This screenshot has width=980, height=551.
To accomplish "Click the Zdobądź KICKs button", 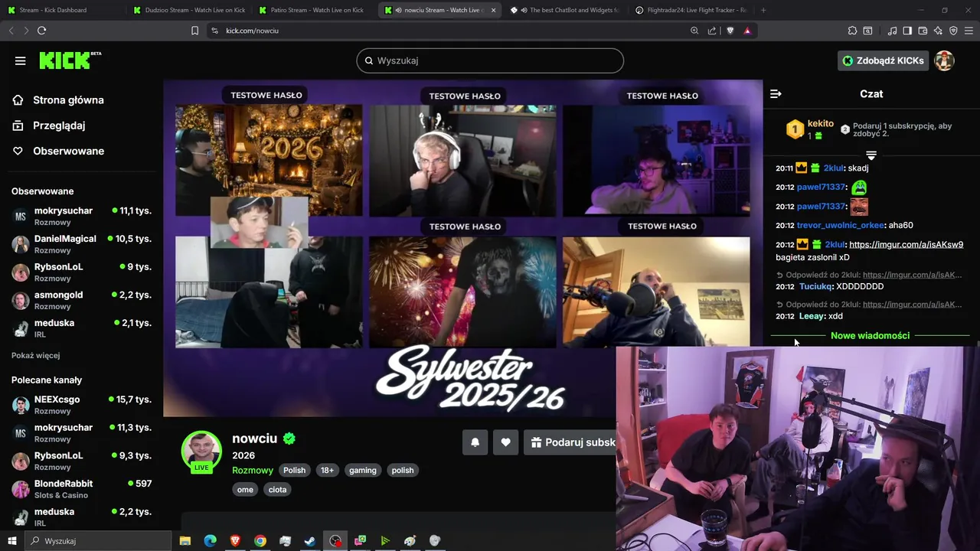I will (883, 60).
